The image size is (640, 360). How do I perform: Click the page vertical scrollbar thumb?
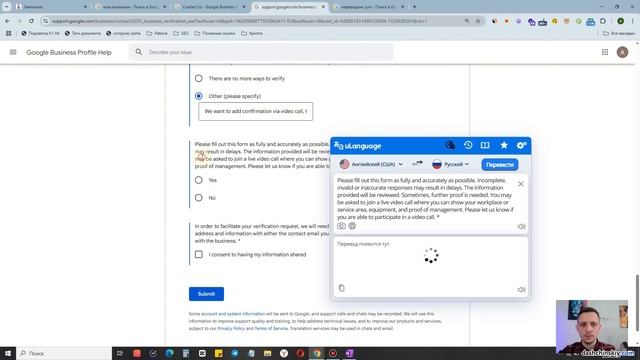point(637,303)
